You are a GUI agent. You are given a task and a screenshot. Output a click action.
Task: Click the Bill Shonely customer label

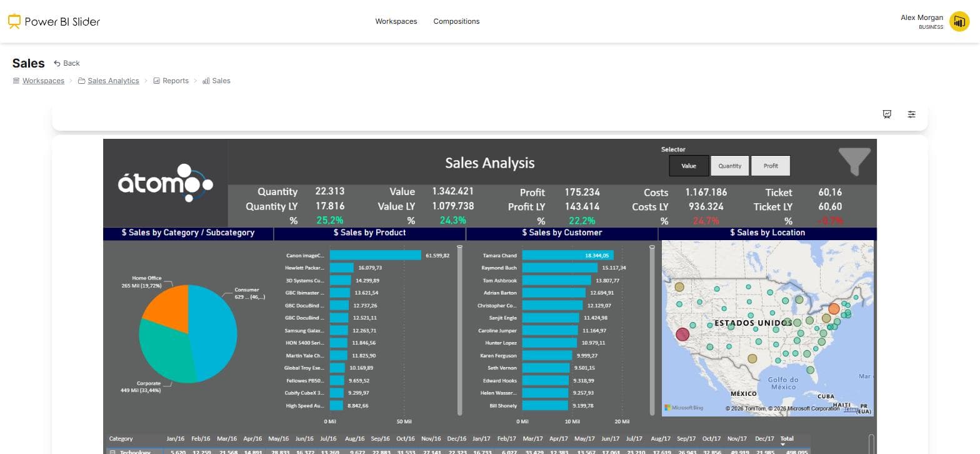coord(503,406)
